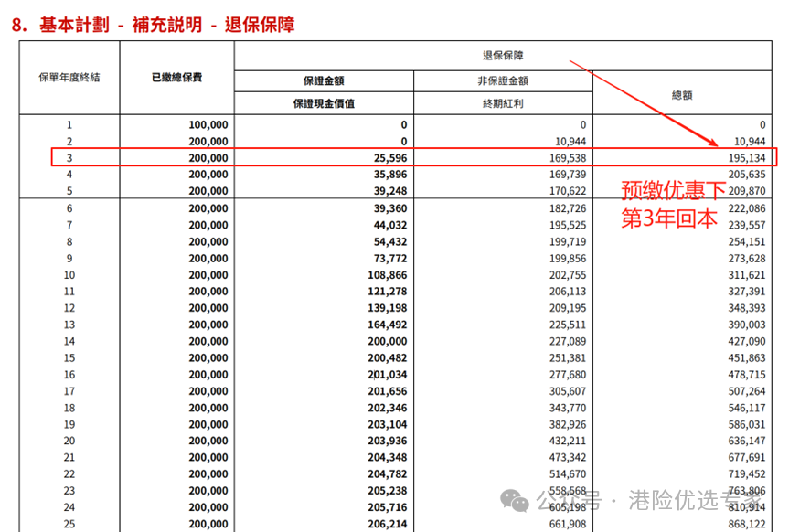
Task: Select guaranteed cash value 25,596
Action: coord(390,158)
